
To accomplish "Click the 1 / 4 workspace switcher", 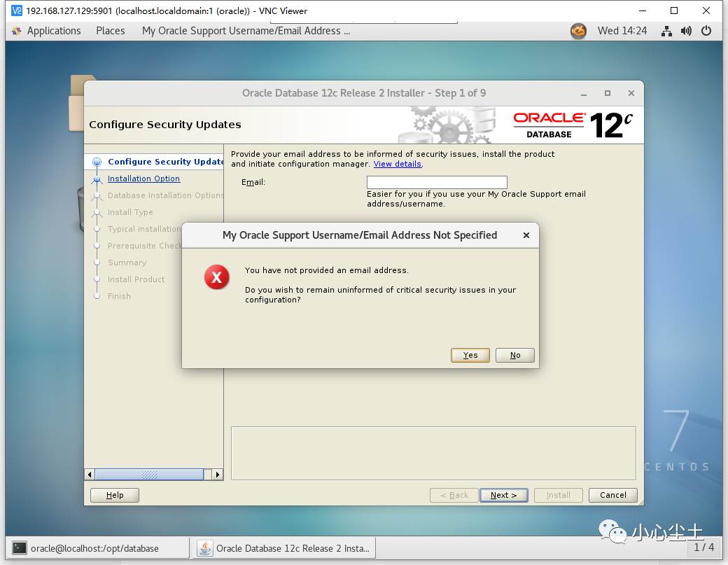I will point(704,547).
